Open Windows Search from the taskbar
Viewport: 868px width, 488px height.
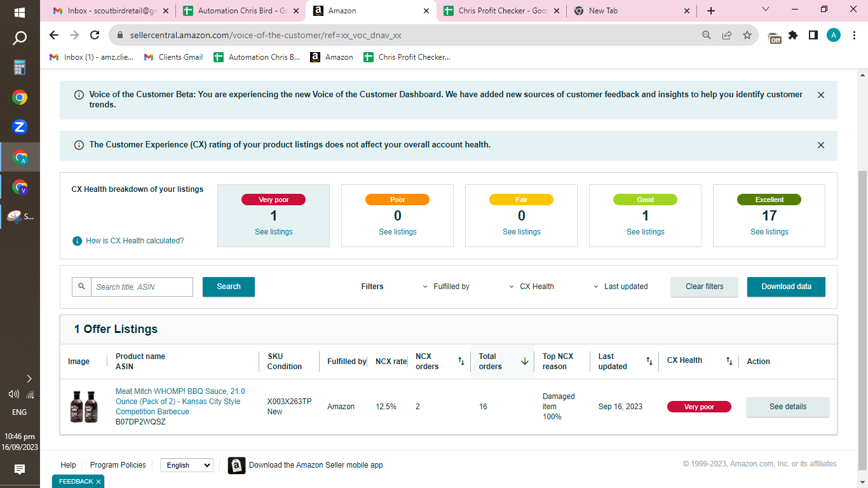pos(20,38)
